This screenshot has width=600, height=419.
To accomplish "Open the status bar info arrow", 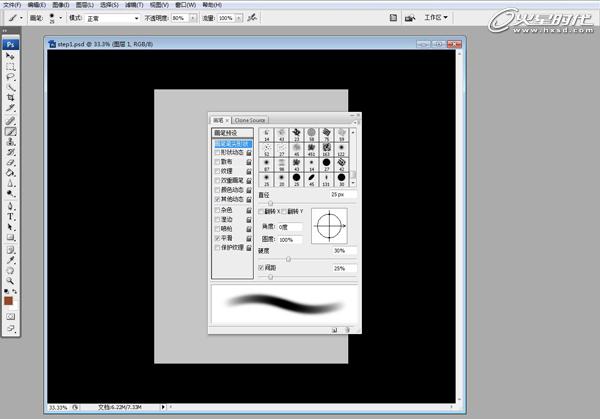I will click(163, 407).
